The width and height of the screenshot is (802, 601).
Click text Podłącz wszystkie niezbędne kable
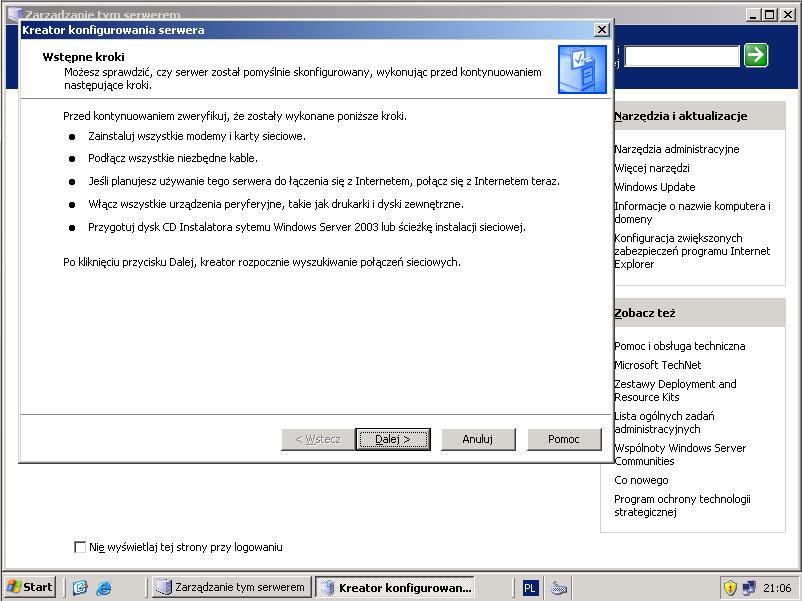click(x=172, y=158)
